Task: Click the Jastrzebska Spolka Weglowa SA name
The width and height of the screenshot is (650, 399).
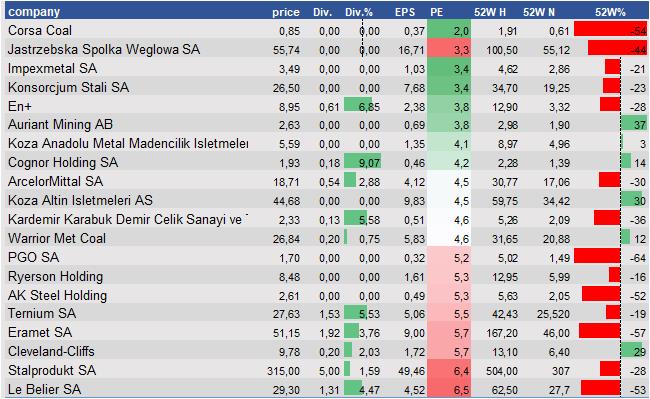Action: pos(104,49)
